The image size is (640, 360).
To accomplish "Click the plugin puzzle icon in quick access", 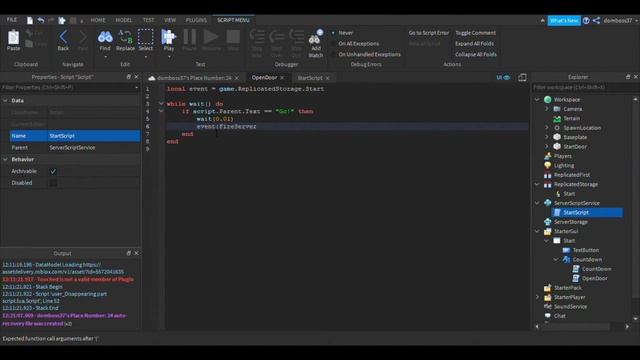I will click(62, 20).
